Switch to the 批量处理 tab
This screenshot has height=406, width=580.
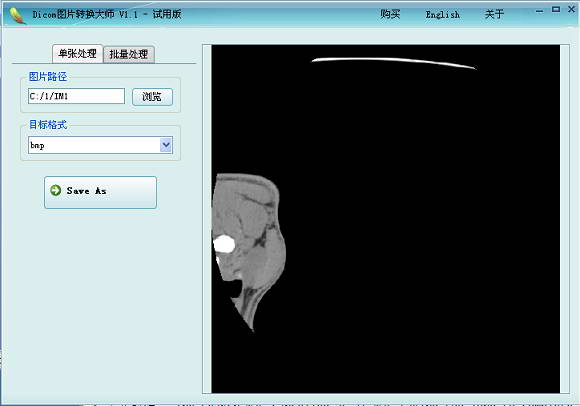point(129,55)
